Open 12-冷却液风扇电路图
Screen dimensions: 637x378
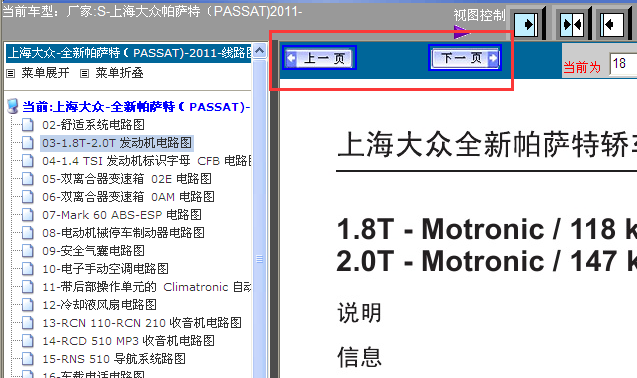click(x=100, y=305)
